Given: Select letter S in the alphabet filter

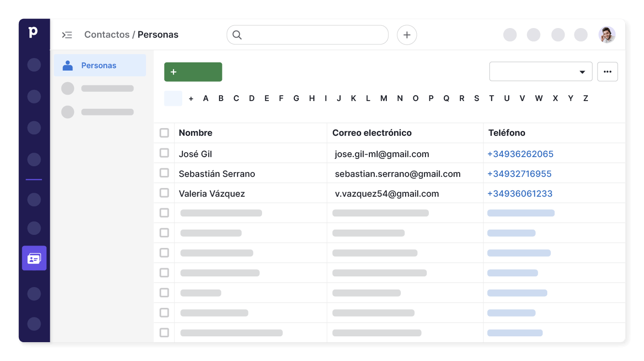Looking at the screenshot, I should coord(476,98).
